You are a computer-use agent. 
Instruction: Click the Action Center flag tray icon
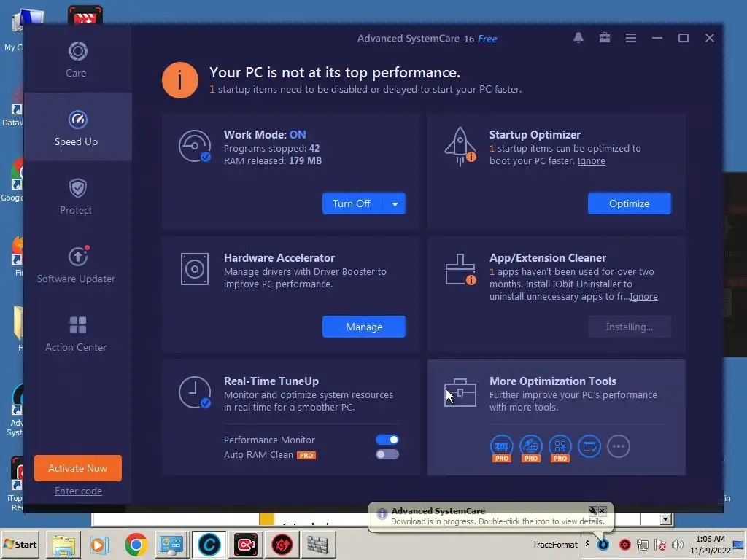click(x=659, y=545)
